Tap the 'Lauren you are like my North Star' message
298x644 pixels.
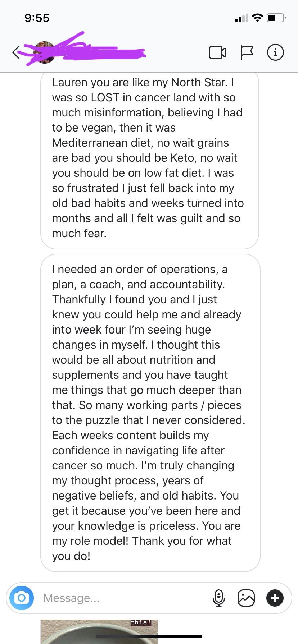(149, 158)
